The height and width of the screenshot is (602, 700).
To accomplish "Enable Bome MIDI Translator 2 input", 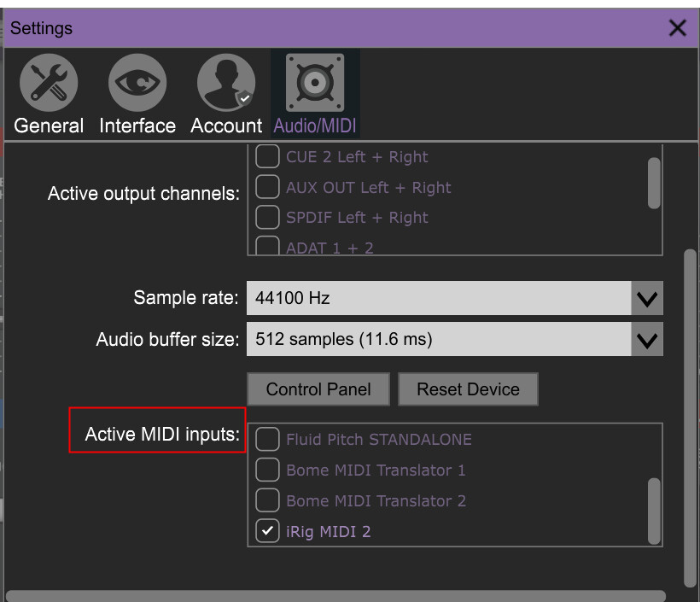I will point(268,501).
